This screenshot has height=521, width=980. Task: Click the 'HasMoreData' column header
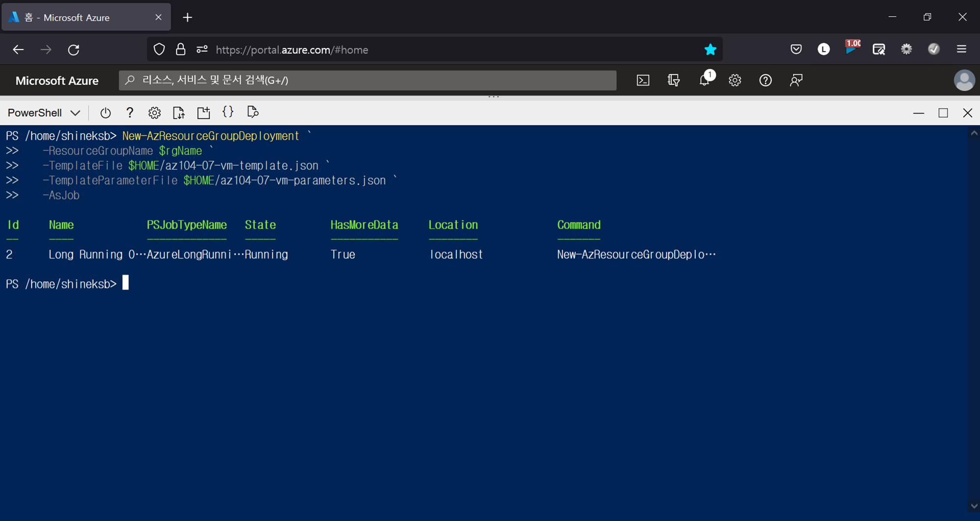pyautogui.click(x=364, y=225)
